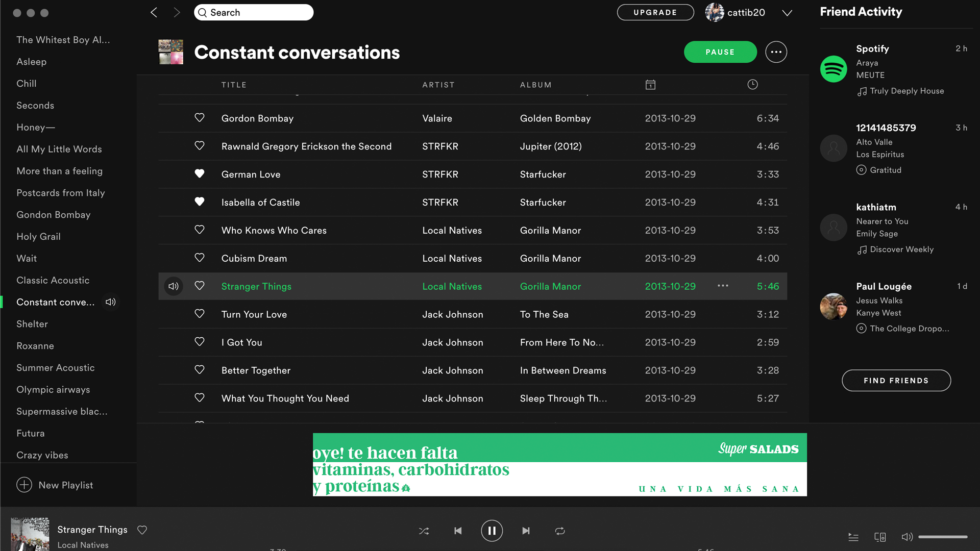Image resolution: width=980 pixels, height=551 pixels.
Task: Pause playback with the circular button
Action: pyautogui.click(x=492, y=531)
